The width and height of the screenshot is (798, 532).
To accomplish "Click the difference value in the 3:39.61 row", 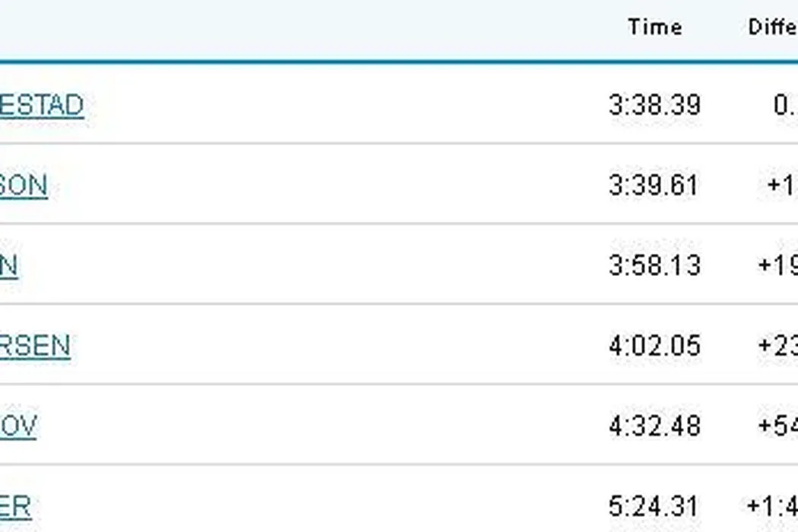I will click(x=782, y=185).
